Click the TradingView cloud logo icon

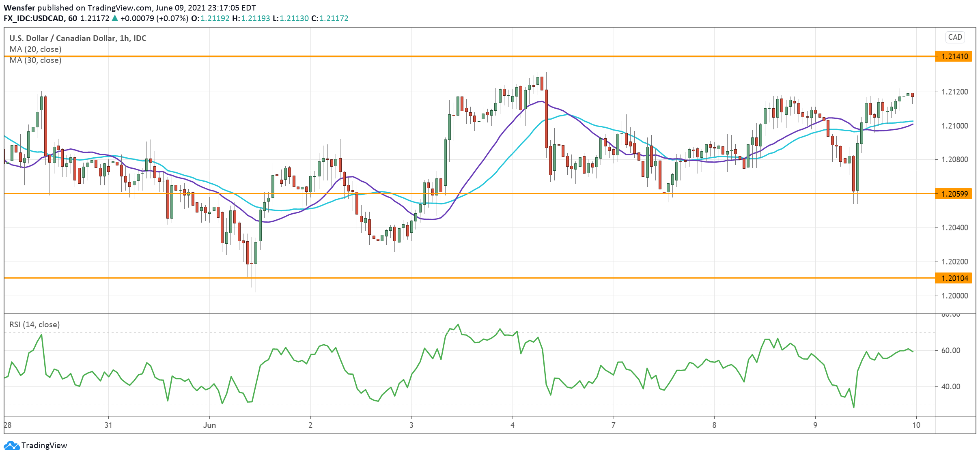(x=11, y=446)
